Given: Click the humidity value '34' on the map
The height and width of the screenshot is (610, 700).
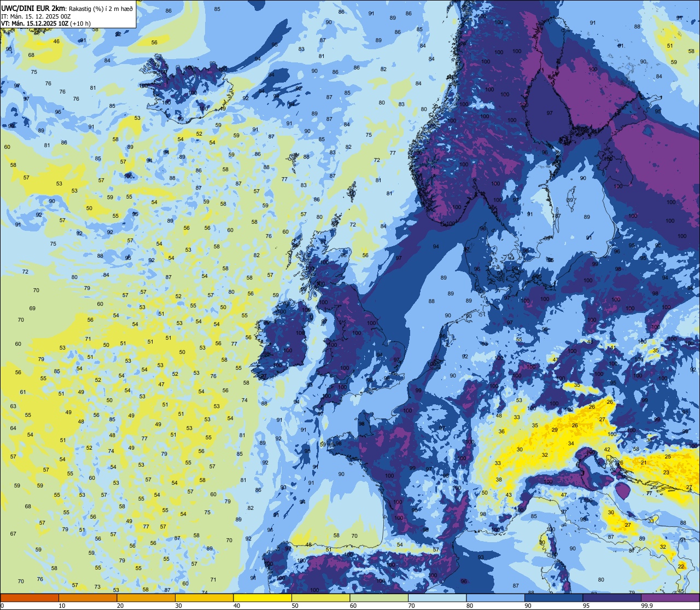Looking at the screenshot, I should pos(571,443).
